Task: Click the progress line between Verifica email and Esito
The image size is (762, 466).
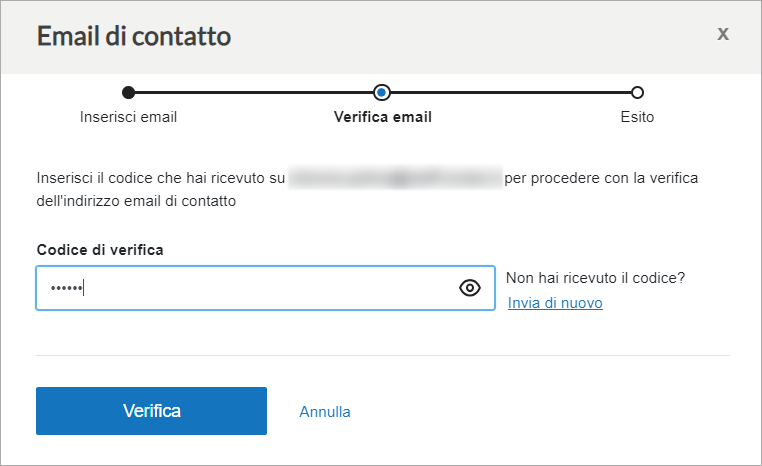Action: click(510, 92)
